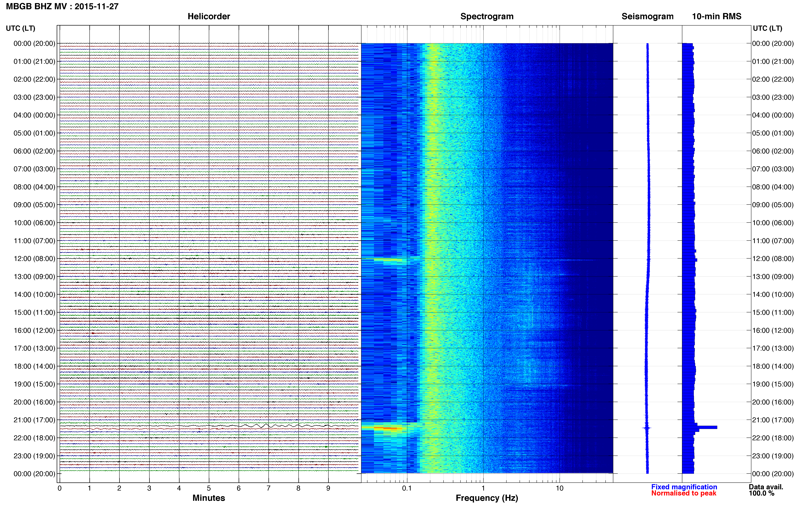Click the right '22:00 (18:00)' time label
The image size is (812, 508).
pos(773,438)
